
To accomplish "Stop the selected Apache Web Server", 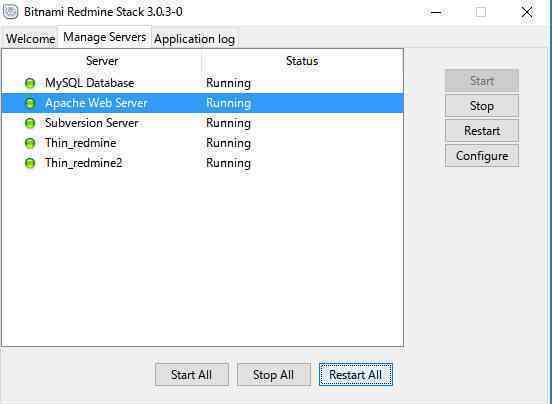I will tap(482, 106).
